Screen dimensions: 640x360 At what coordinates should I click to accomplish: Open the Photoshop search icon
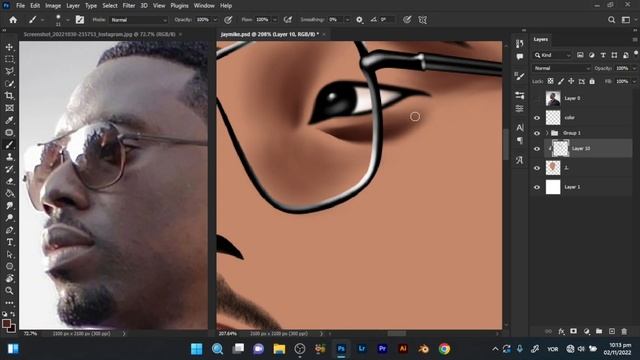[611, 20]
